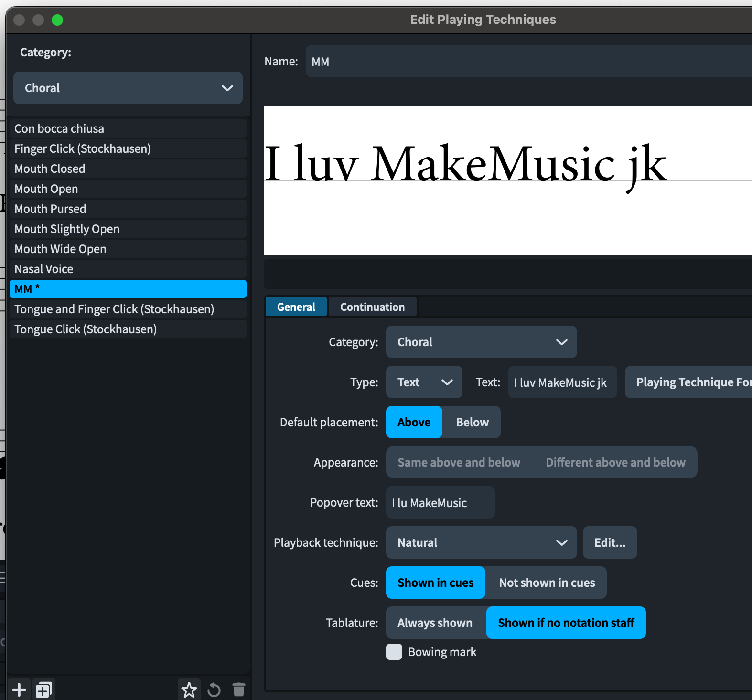Open the Type dropdown set to Text
The image size is (752, 700).
(x=424, y=382)
